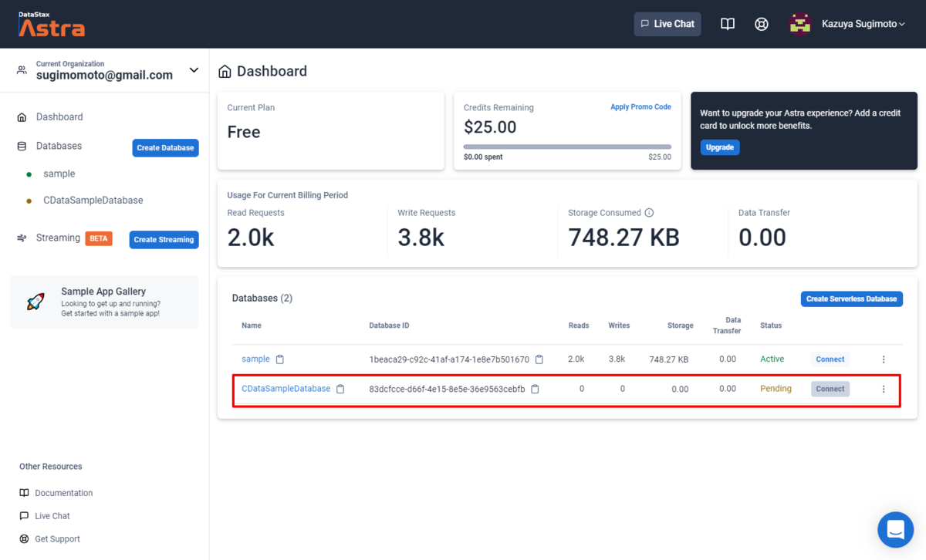Copy the CDataSampleDatabase name with its copy icon
Screen dimensions: 926x560
click(340, 389)
